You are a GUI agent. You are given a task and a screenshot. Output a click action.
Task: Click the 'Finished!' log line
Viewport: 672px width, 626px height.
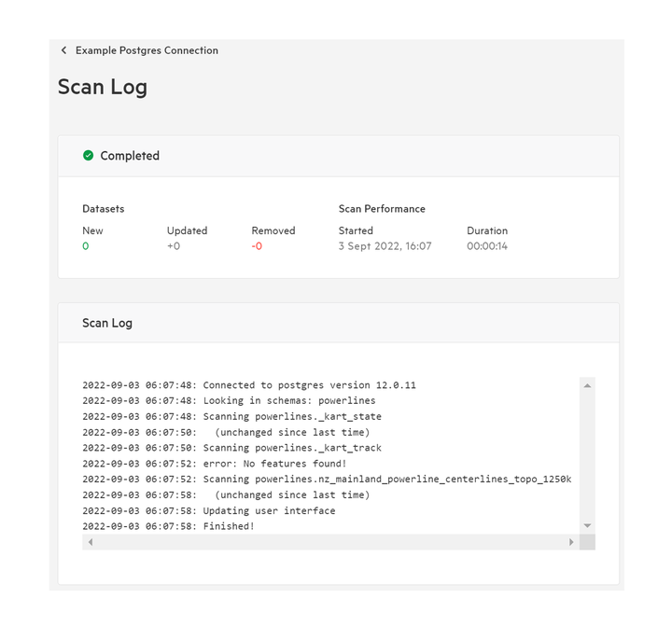coord(168,526)
